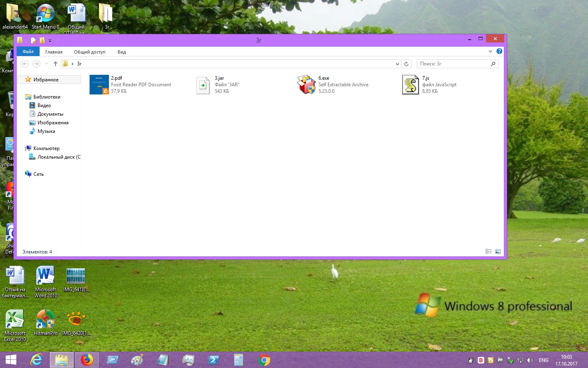This screenshot has height=368, width=588.
Task: Click the 2.pdf Foxit document icon
Action: pos(99,85)
